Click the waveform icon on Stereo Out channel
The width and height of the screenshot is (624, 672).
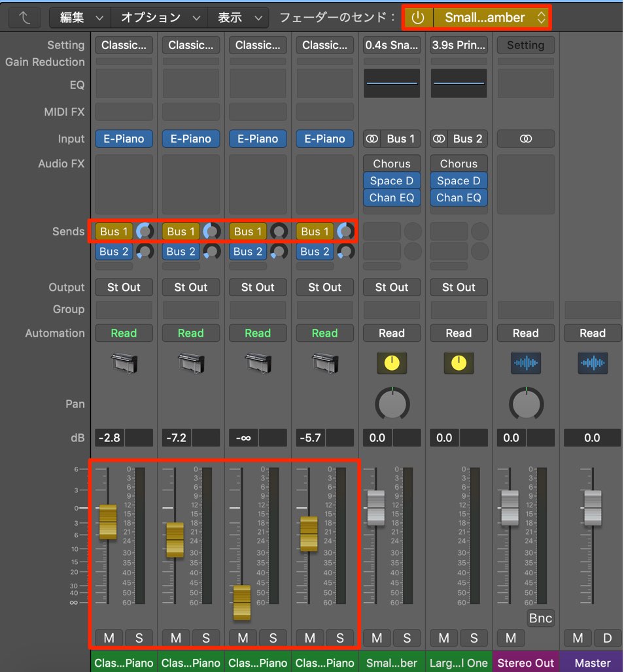(526, 363)
